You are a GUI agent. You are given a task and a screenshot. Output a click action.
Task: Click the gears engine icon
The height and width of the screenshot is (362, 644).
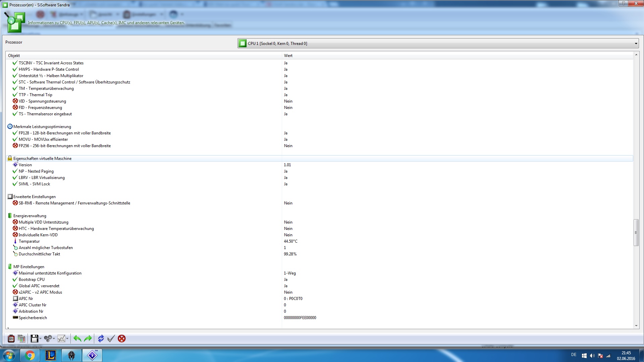(x=48, y=339)
